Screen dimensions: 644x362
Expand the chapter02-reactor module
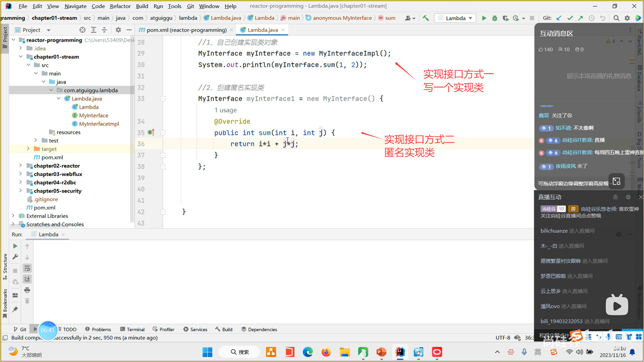pos(20,166)
